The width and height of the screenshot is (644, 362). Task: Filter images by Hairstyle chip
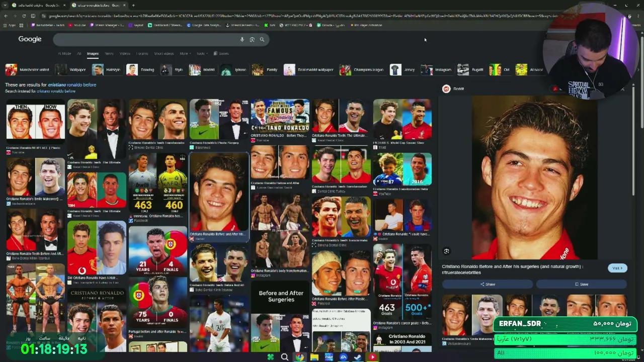tap(107, 70)
